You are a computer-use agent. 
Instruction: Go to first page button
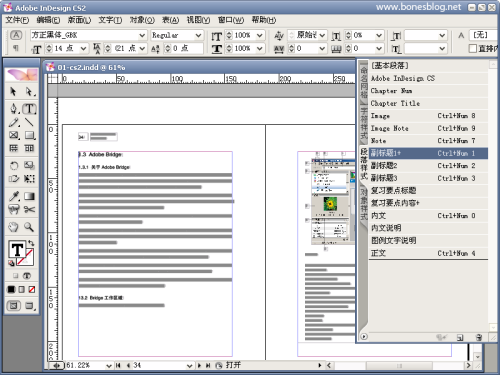118,366
